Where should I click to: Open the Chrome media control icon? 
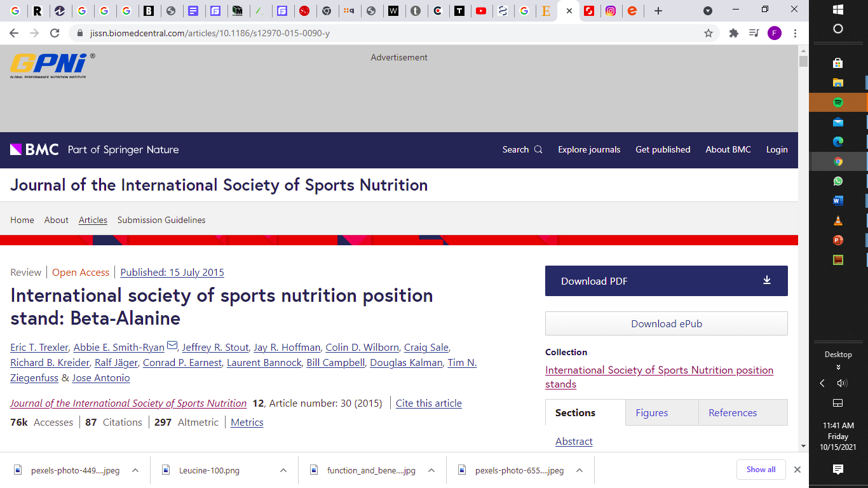[x=754, y=33]
